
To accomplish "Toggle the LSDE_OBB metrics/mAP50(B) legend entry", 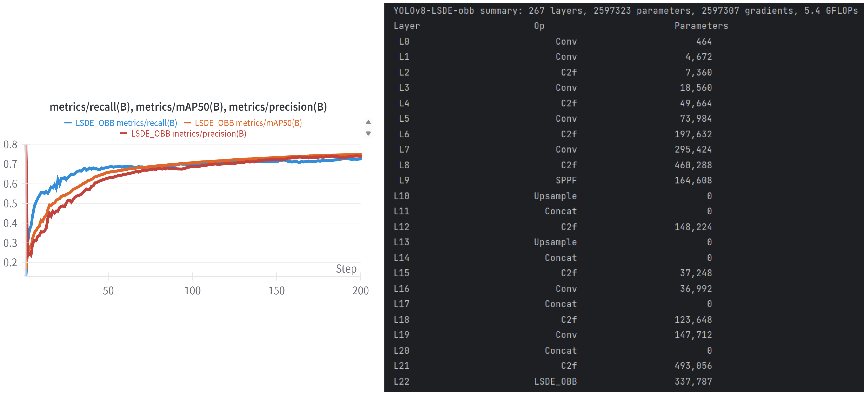I will [248, 123].
